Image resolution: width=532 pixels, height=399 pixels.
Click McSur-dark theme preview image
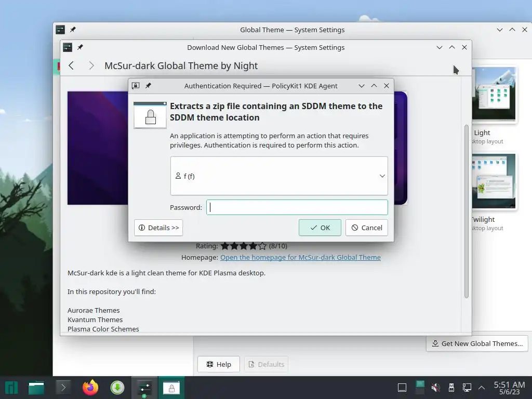pyautogui.click(x=98, y=148)
